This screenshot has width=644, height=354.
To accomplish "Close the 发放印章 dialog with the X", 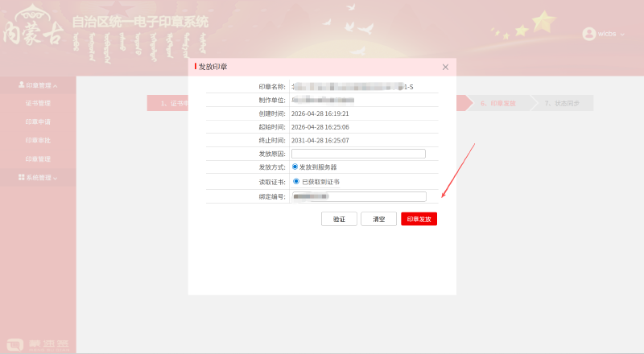I will pyautogui.click(x=445, y=67).
